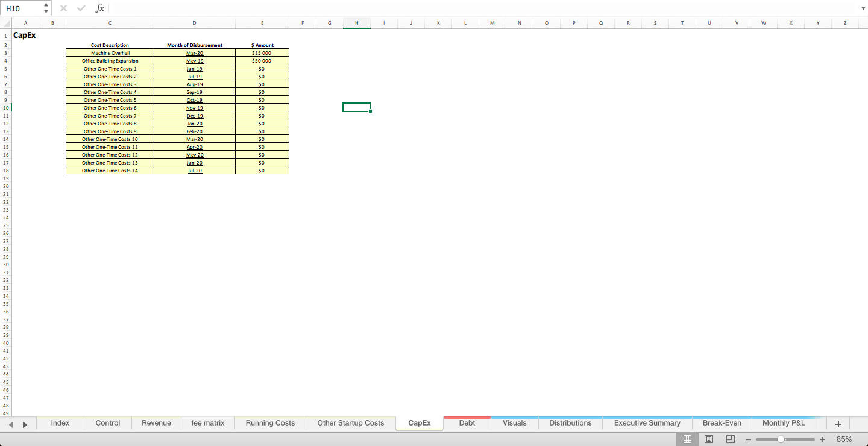The height and width of the screenshot is (446, 868).
Task: Click the Select All corner button above row headers
Action: click(5, 23)
